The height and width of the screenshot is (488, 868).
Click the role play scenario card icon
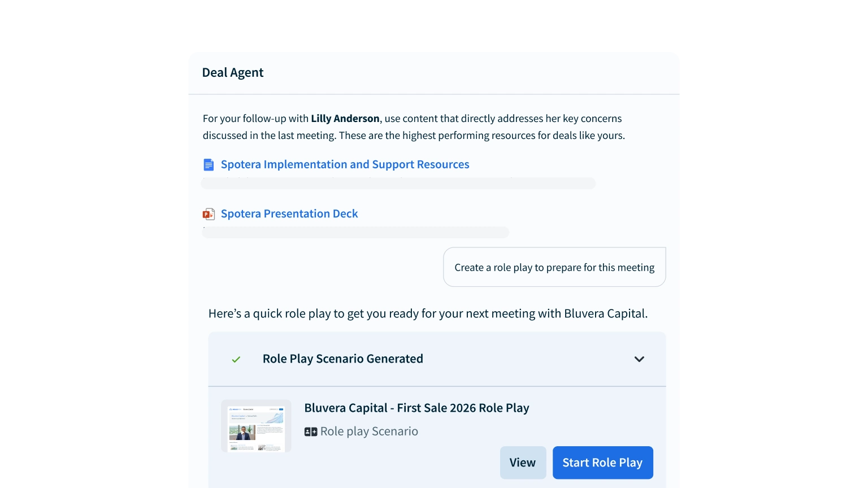tap(311, 432)
